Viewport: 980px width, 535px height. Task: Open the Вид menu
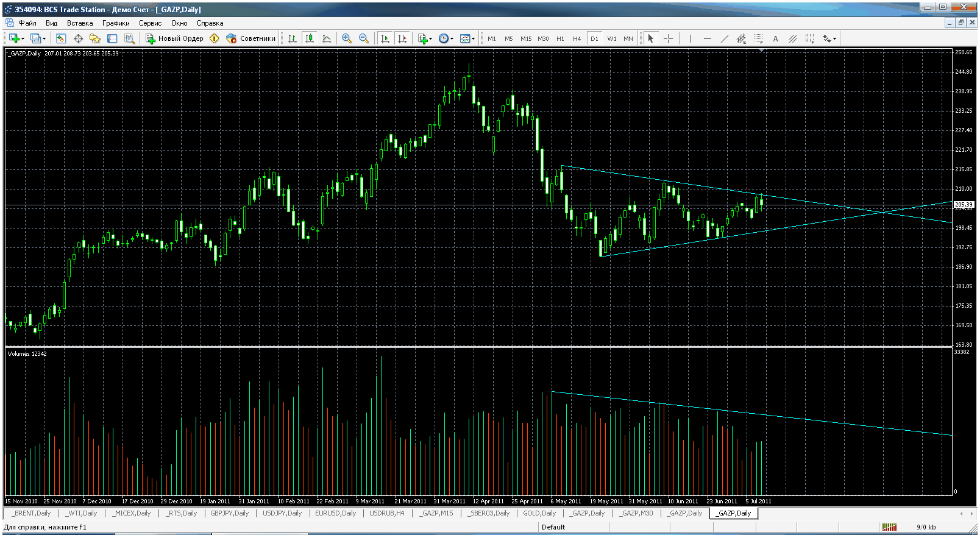pyautogui.click(x=52, y=23)
